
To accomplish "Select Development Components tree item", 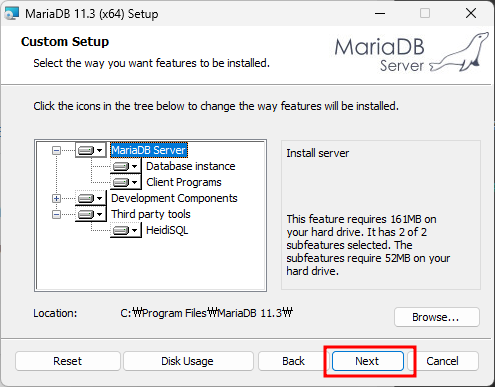I will 174,198.
